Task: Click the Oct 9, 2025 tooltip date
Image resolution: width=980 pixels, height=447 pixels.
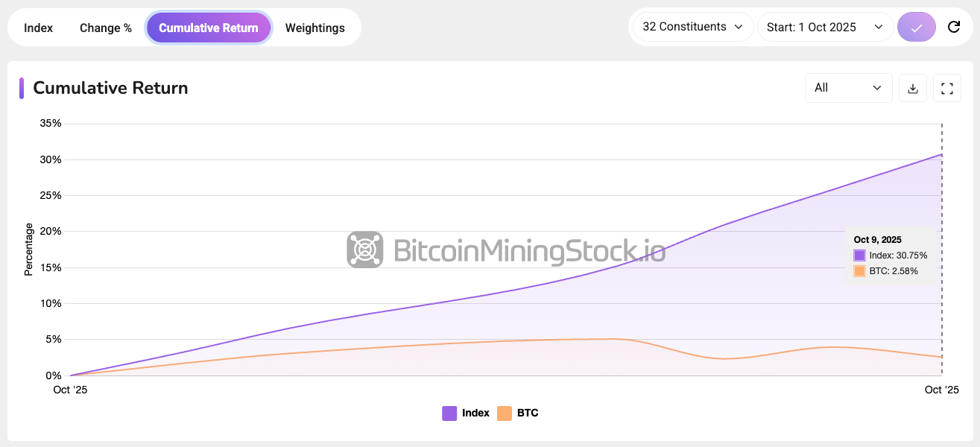Action: coord(878,240)
